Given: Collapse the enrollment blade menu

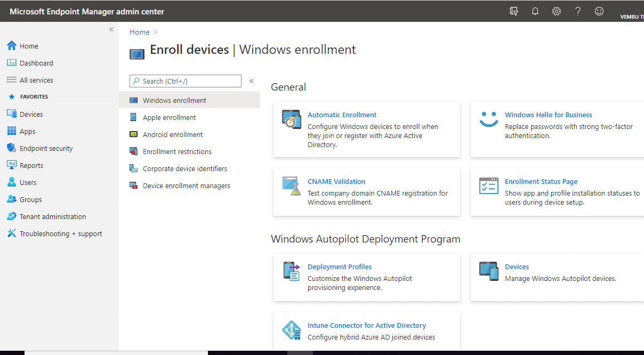Looking at the screenshot, I should (252, 81).
